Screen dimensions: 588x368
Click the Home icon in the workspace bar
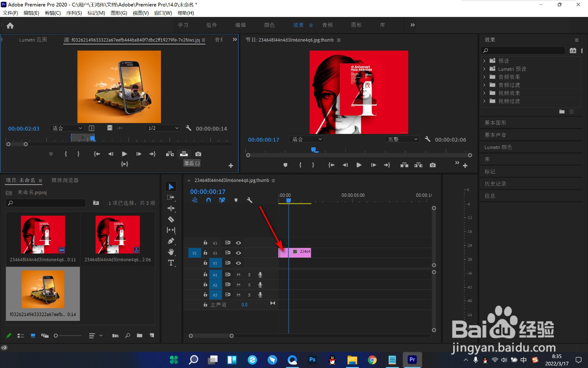[x=10, y=25]
